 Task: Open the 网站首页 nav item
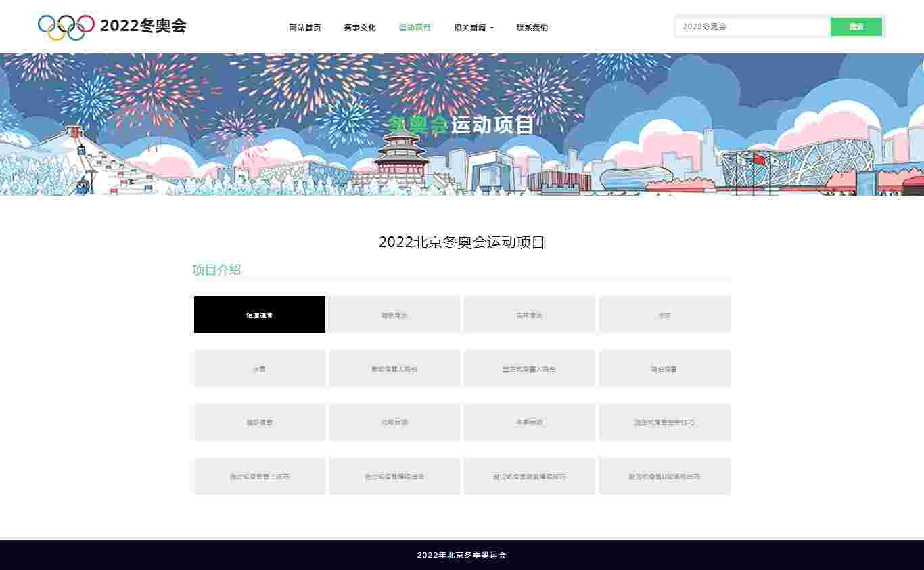pyautogui.click(x=305, y=28)
